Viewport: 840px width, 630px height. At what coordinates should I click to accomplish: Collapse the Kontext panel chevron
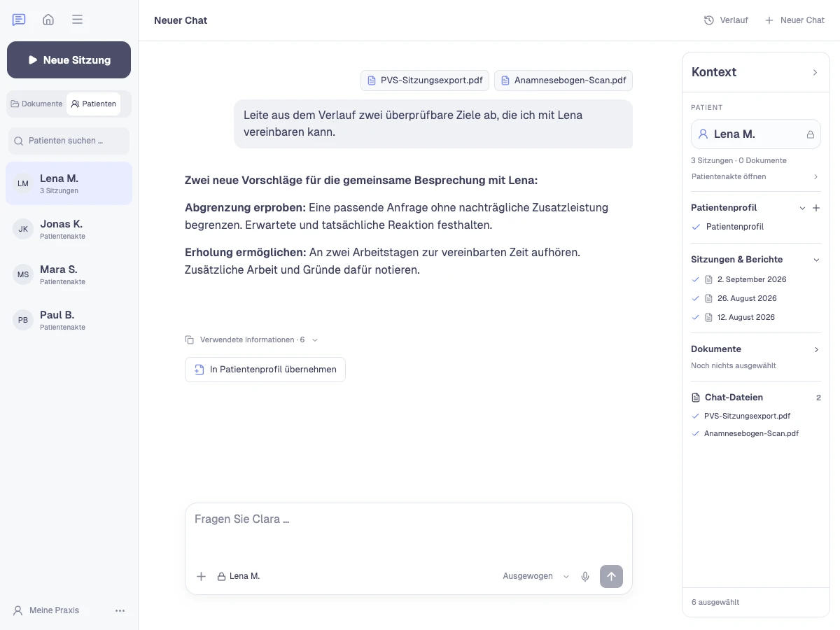pyautogui.click(x=815, y=72)
